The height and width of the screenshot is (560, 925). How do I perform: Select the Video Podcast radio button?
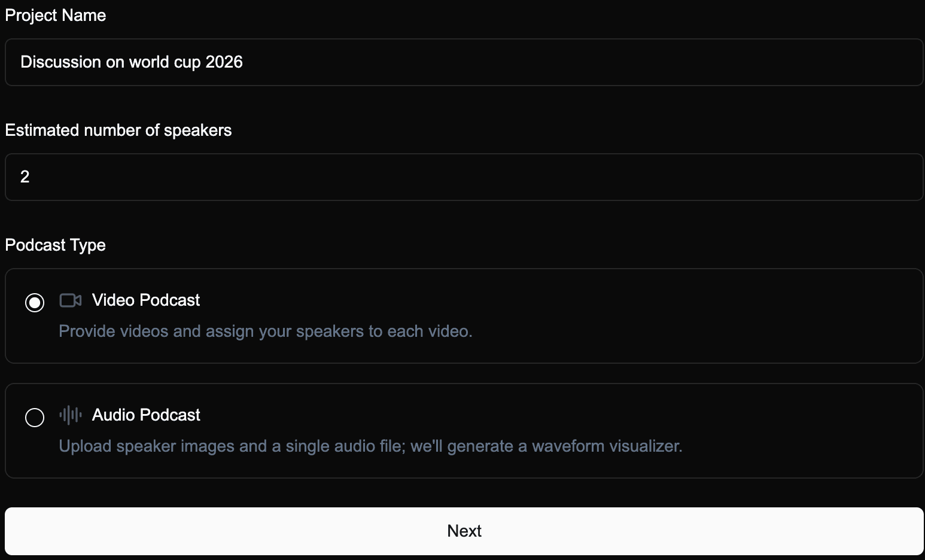tap(35, 303)
